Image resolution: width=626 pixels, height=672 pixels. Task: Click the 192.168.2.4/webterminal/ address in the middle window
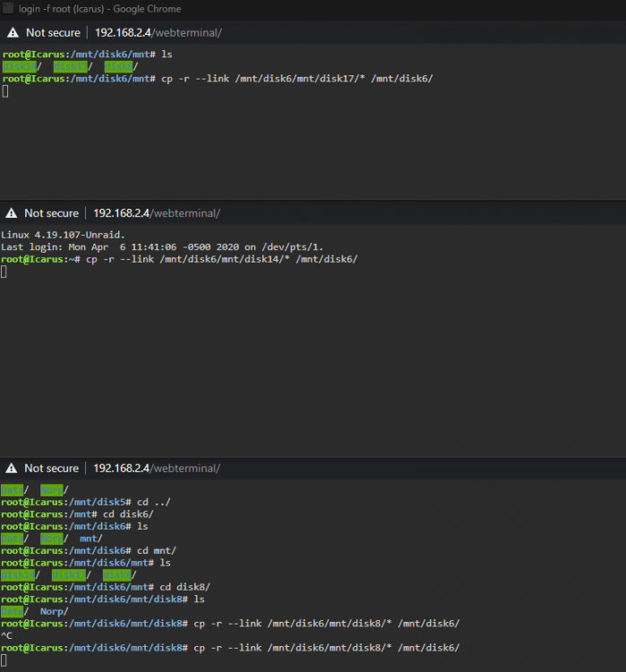[x=157, y=213]
